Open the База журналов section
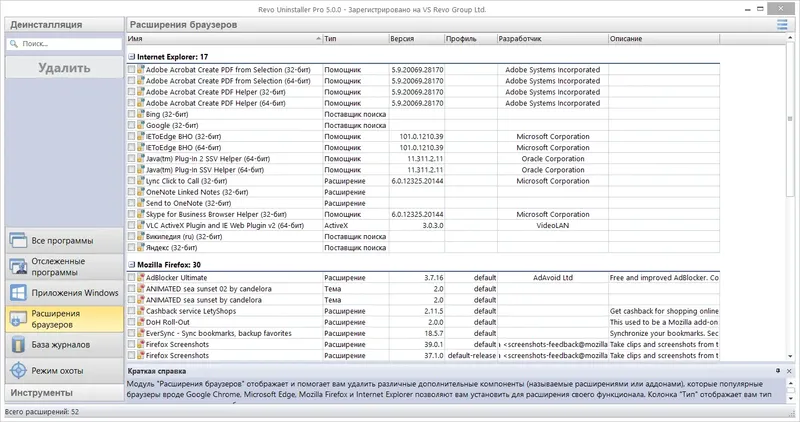800x422 pixels. pyautogui.click(x=64, y=345)
